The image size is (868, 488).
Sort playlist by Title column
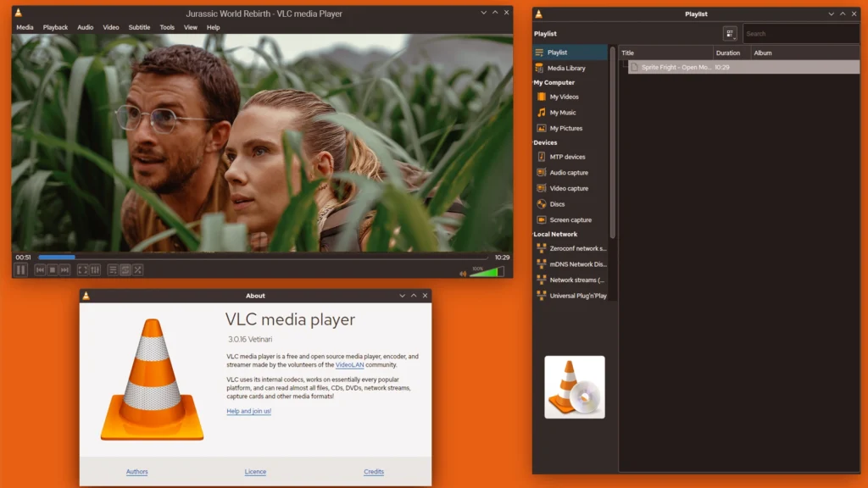point(666,53)
